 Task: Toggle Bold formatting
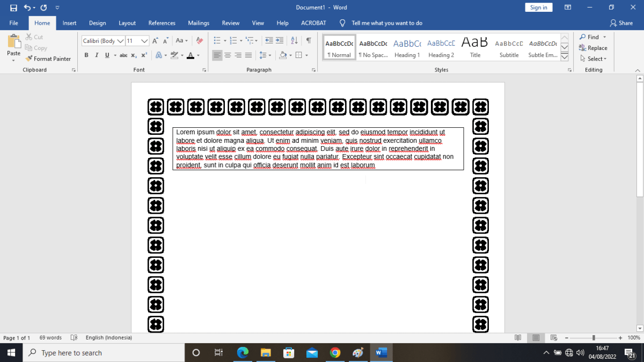[86, 55]
